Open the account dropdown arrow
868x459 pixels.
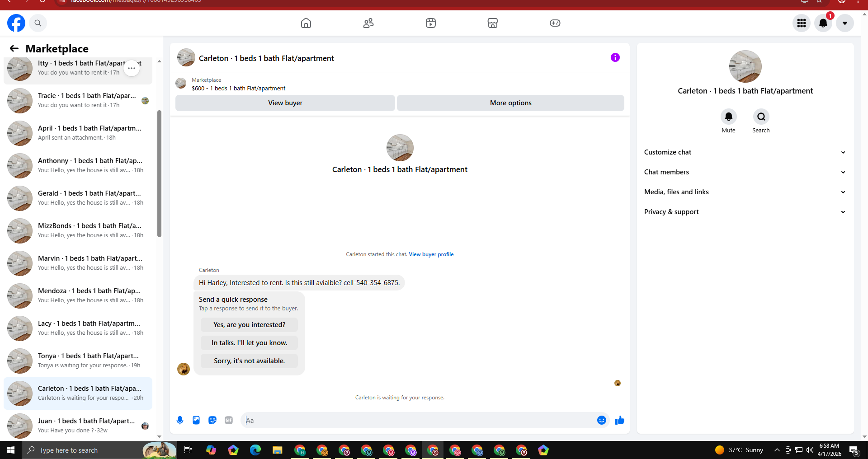pyautogui.click(x=845, y=23)
